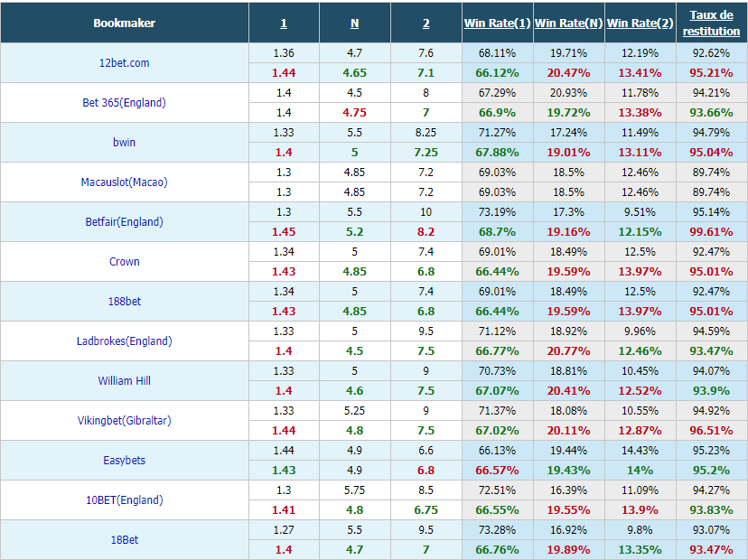Select the 93.66% restitution cell
Image resolution: width=748 pixels, height=560 pixels.
(x=711, y=113)
